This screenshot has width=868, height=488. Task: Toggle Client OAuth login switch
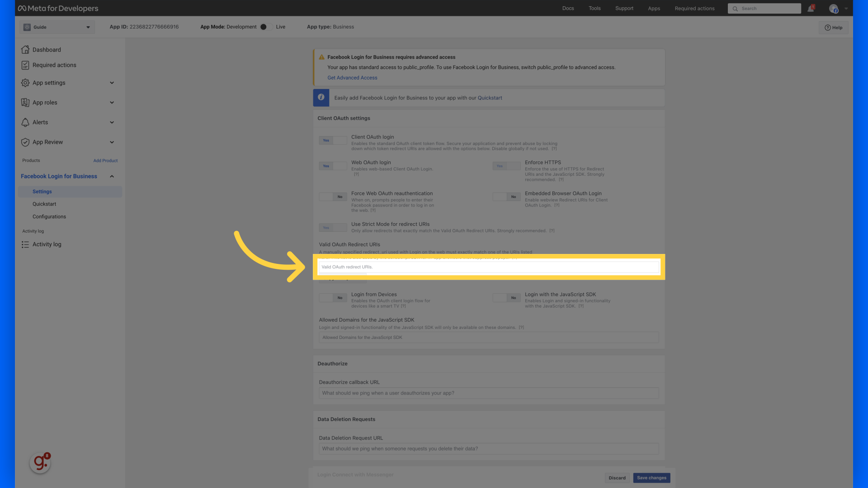pyautogui.click(x=333, y=141)
